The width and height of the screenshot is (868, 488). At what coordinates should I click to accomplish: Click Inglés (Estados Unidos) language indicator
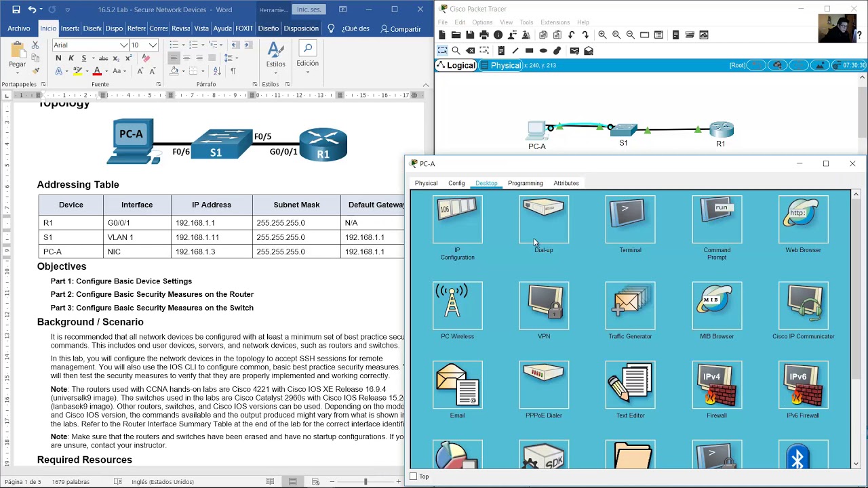163,482
